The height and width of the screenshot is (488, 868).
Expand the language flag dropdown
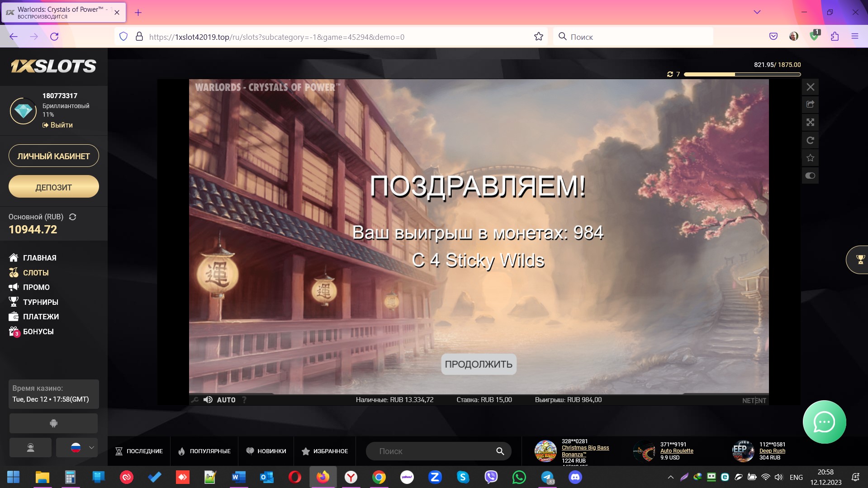(x=77, y=448)
